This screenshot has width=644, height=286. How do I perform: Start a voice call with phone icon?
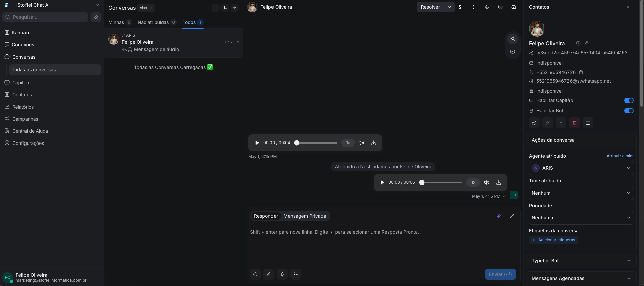click(x=487, y=7)
